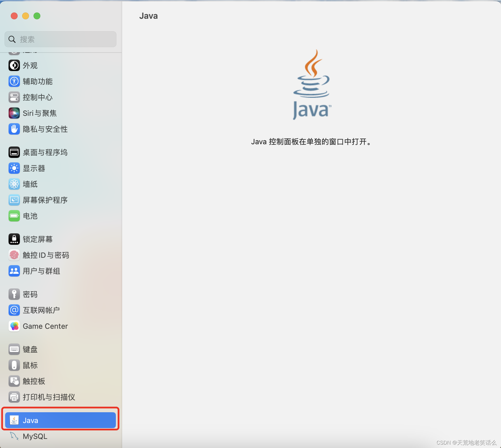Screen dimensions: 501x448
Task: Open 隐私与安全性 settings
Action: pos(45,129)
